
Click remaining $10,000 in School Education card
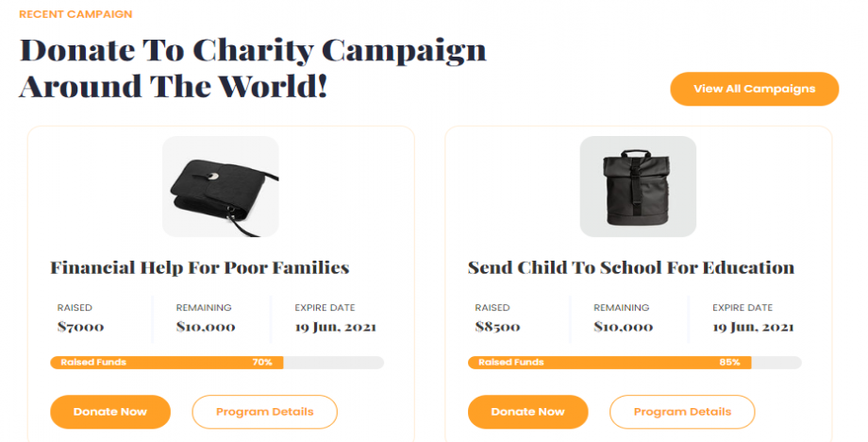point(623,328)
